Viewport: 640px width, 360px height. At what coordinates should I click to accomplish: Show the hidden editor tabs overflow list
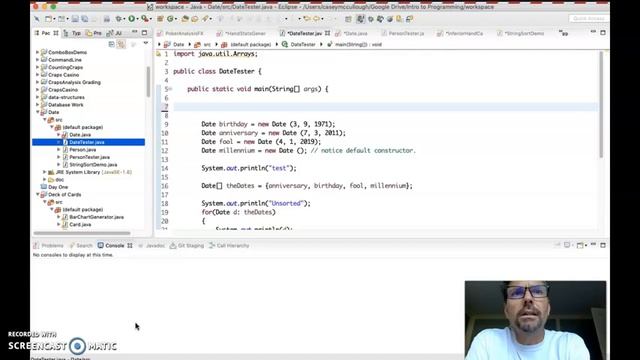tap(563, 33)
